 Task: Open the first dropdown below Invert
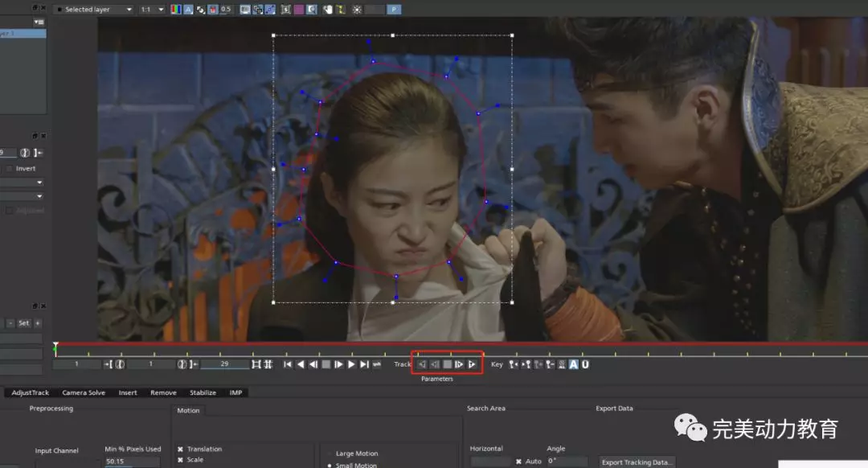(x=23, y=183)
